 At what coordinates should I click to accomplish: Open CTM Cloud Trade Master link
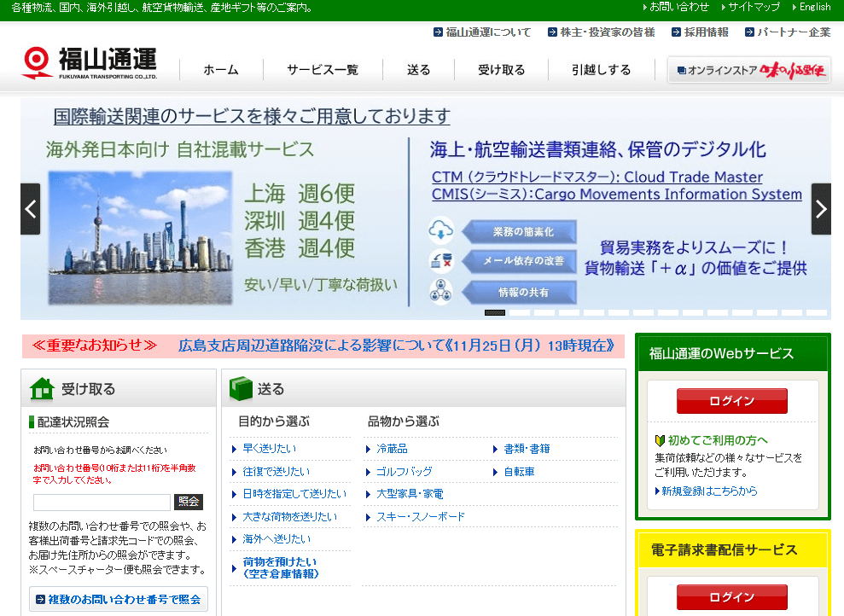pos(597,177)
